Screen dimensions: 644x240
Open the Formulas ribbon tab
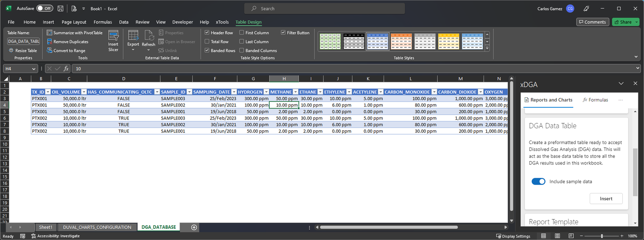point(103,22)
